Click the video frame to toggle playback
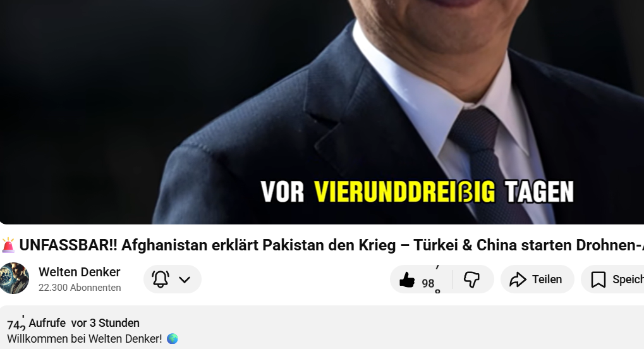Screen dimensions: 644x349 (322, 112)
